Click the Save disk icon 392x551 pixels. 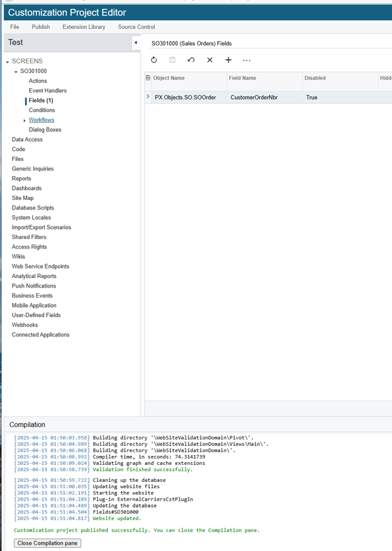coord(172,60)
